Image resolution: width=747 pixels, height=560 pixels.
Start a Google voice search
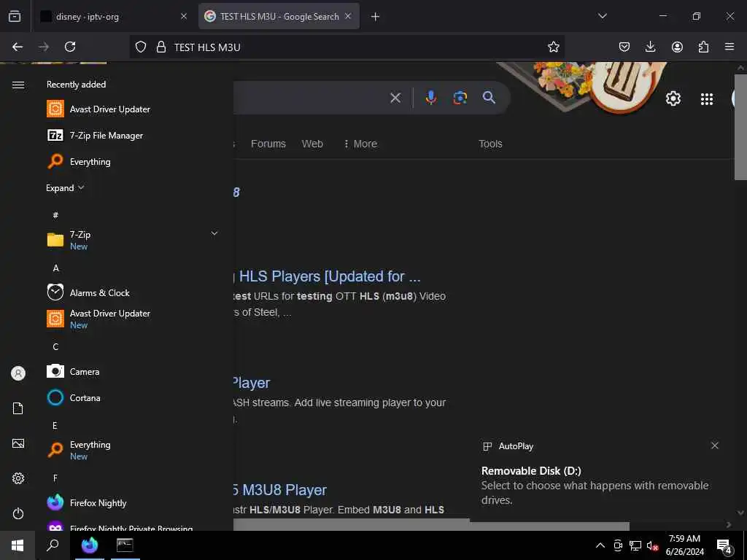click(x=430, y=98)
